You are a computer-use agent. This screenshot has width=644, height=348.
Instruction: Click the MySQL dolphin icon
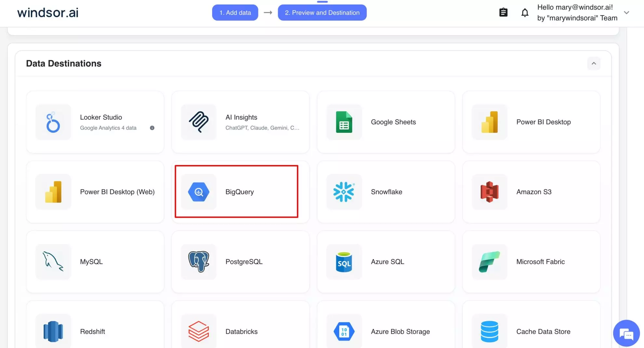click(53, 262)
